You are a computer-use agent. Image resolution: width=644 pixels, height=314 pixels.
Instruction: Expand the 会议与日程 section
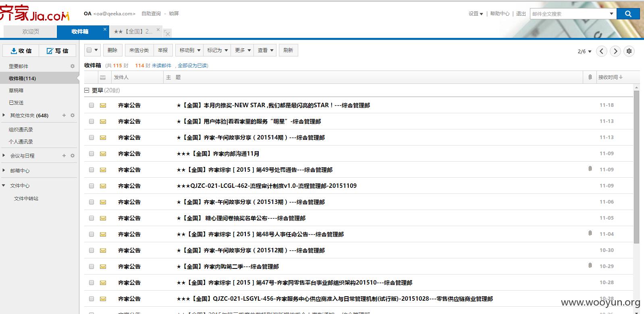pos(4,156)
